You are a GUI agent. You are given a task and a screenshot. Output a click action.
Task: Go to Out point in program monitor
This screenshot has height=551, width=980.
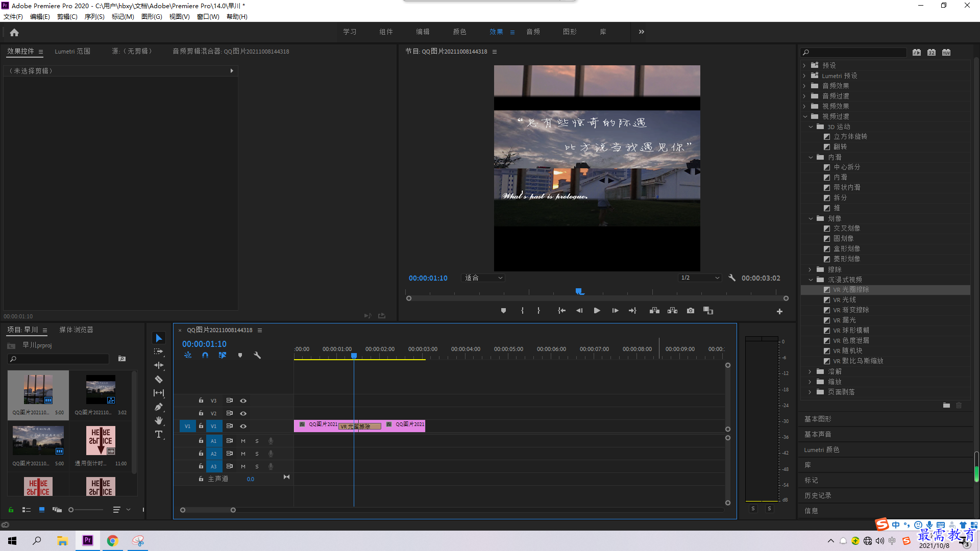pyautogui.click(x=632, y=311)
